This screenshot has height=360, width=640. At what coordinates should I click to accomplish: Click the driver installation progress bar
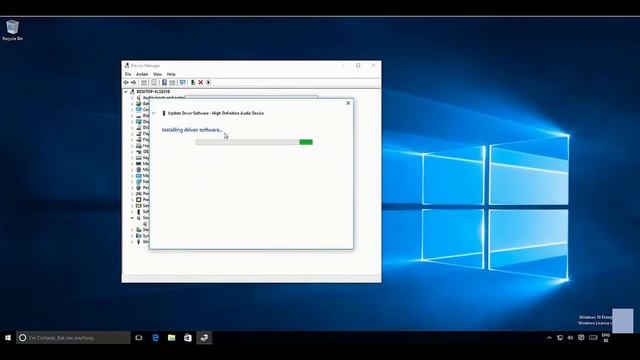[254, 142]
